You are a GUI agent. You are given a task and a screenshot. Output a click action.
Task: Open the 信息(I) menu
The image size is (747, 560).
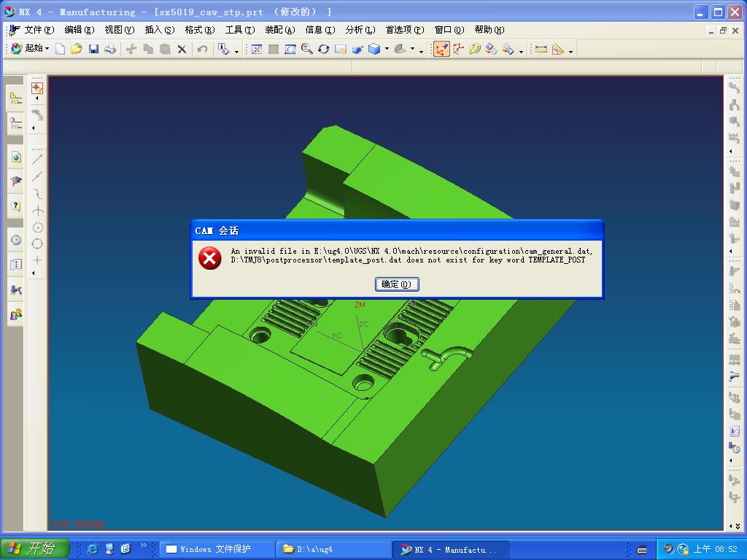coord(320,30)
